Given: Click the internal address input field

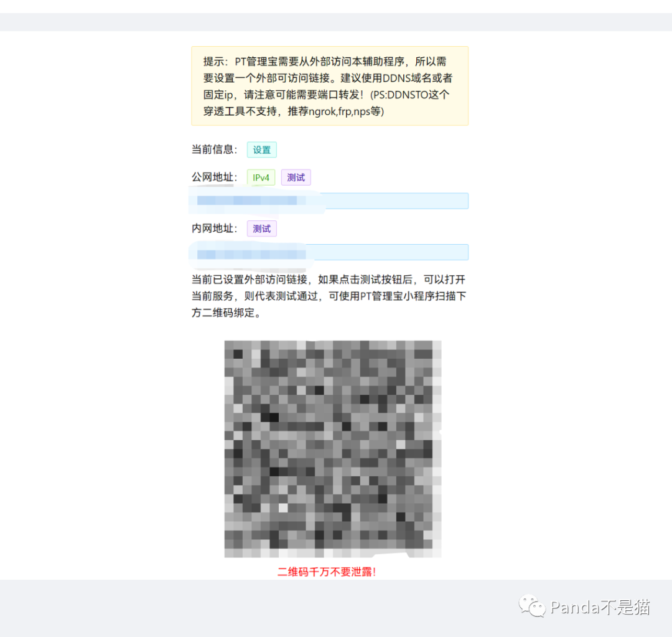Looking at the screenshot, I should coord(330,252).
